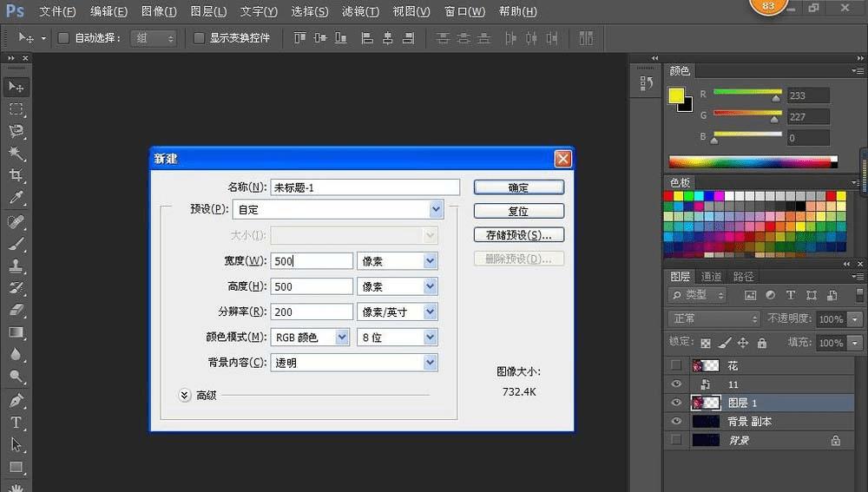868x492 pixels.
Task: Select the Eyedropper tool
Action: tap(16, 198)
